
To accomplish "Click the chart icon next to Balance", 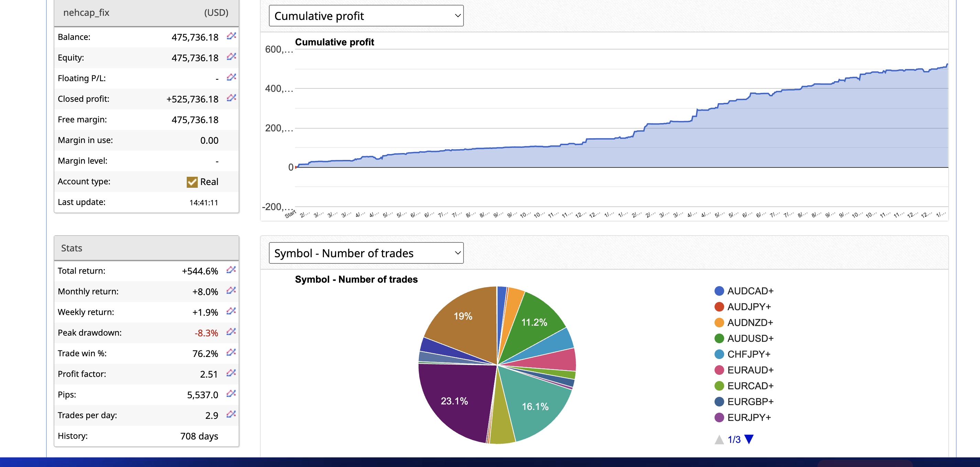I will point(231,36).
